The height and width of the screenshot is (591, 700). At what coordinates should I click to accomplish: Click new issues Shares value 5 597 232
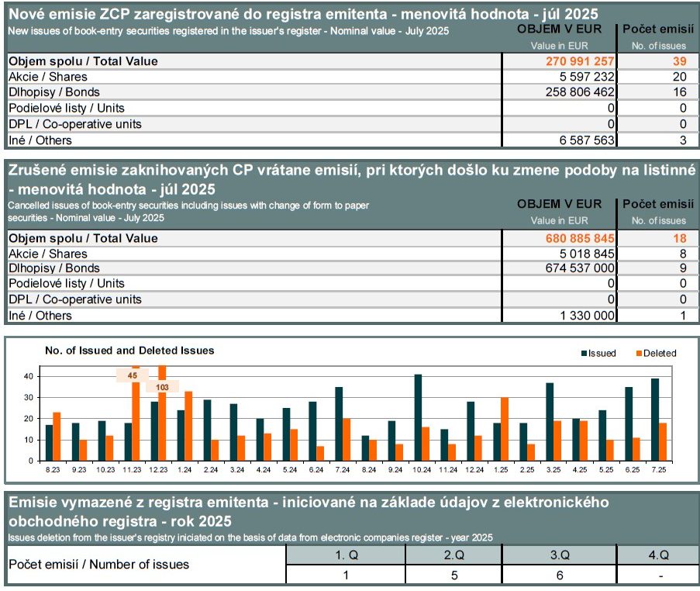pyautogui.click(x=587, y=77)
